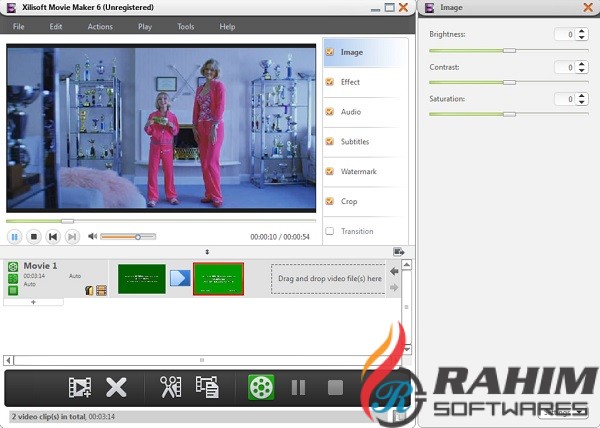The width and height of the screenshot is (600, 428).
Task: Disable the Watermark checkbox
Action: click(x=331, y=172)
